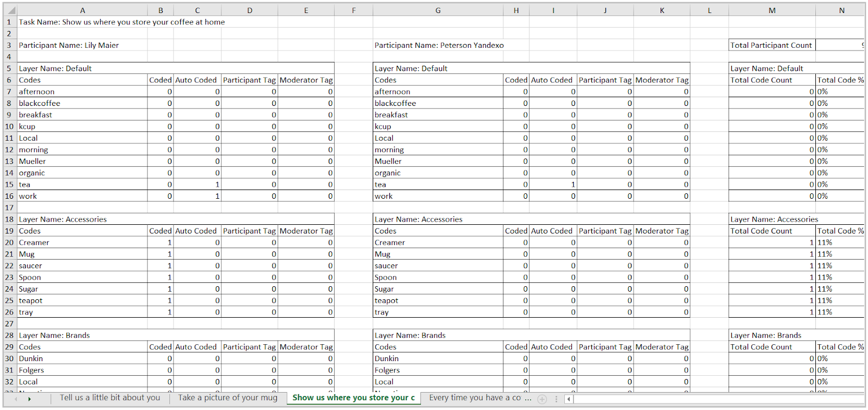This screenshot has width=868, height=410.
Task: Click 'Codes' header in cell A19
Action: coord(82,231)
